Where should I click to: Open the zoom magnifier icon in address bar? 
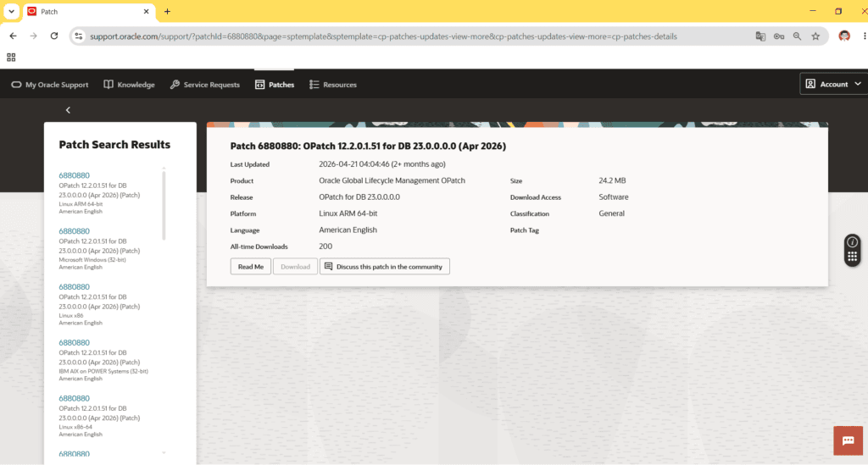tap(797, 36)
